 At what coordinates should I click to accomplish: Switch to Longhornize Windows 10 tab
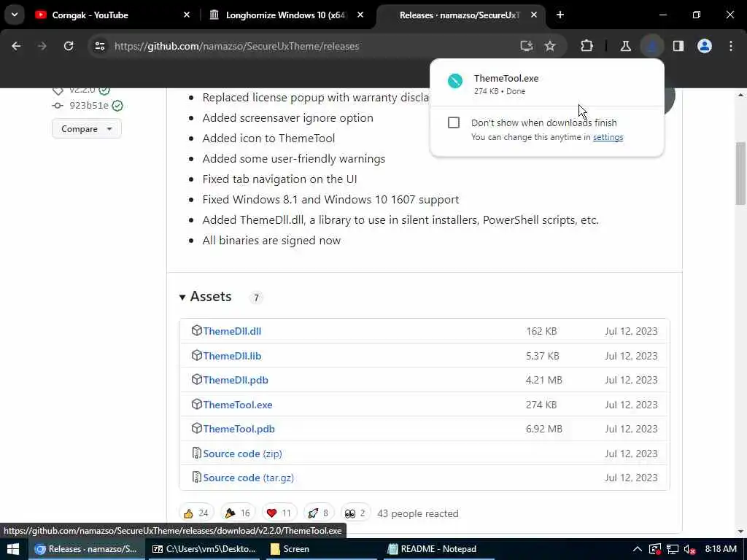(x=287, y=15)
